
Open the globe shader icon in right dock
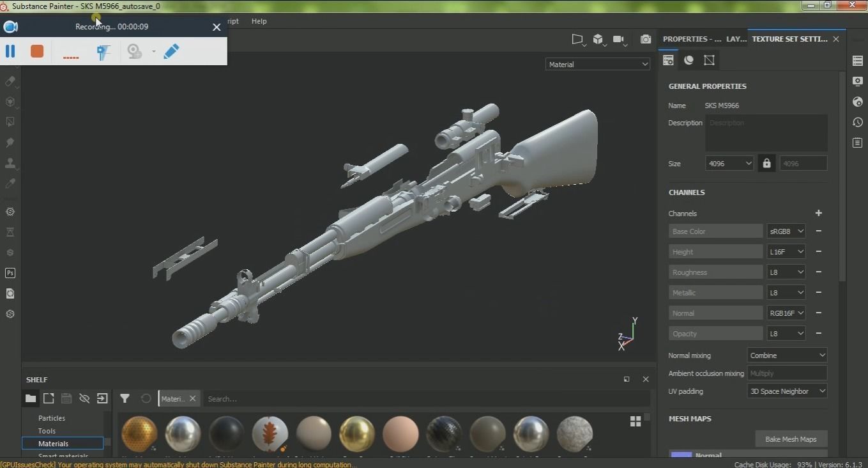(x=858, y=102)
